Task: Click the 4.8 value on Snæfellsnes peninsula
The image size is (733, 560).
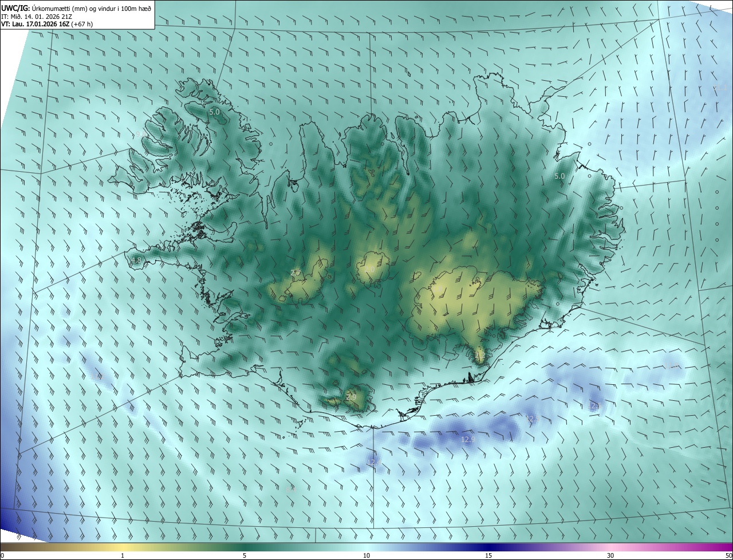Action: (x=136, y=261)
